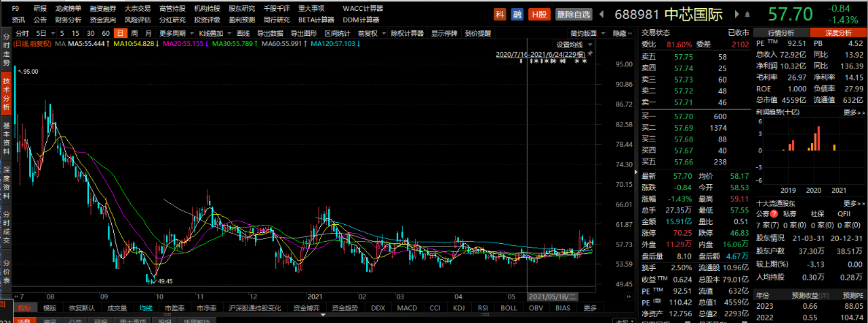Select the 周 weekly period
The width and height of the screenshot is (868, 323).
tap(134, 33)
